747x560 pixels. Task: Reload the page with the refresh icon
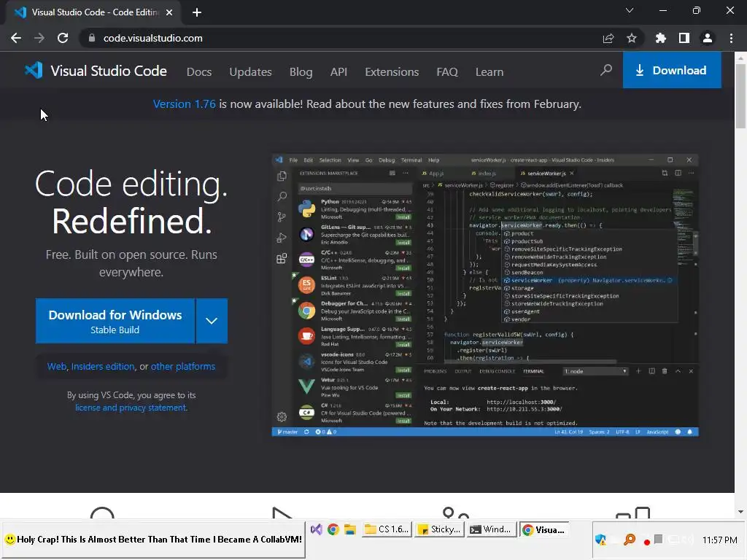coord(63,38)
